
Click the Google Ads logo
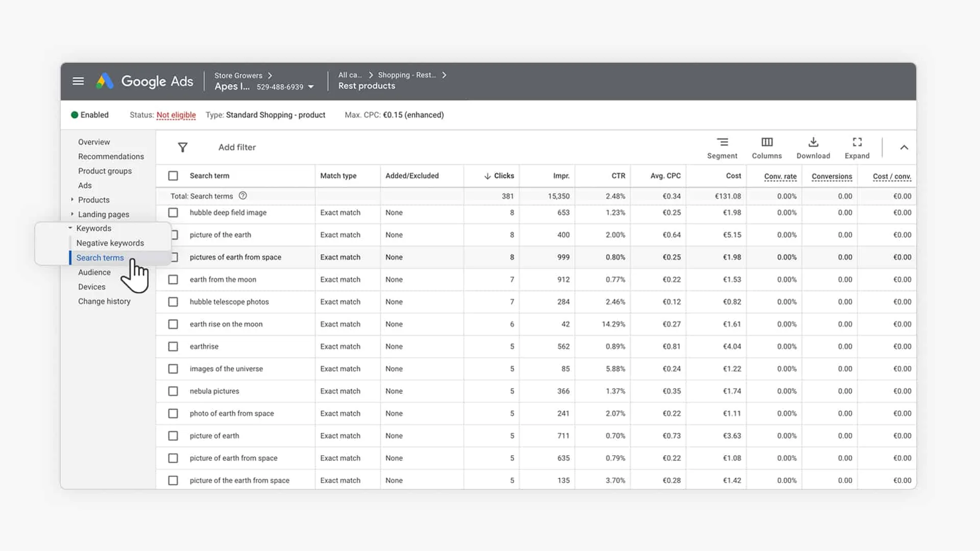(144, 81)
